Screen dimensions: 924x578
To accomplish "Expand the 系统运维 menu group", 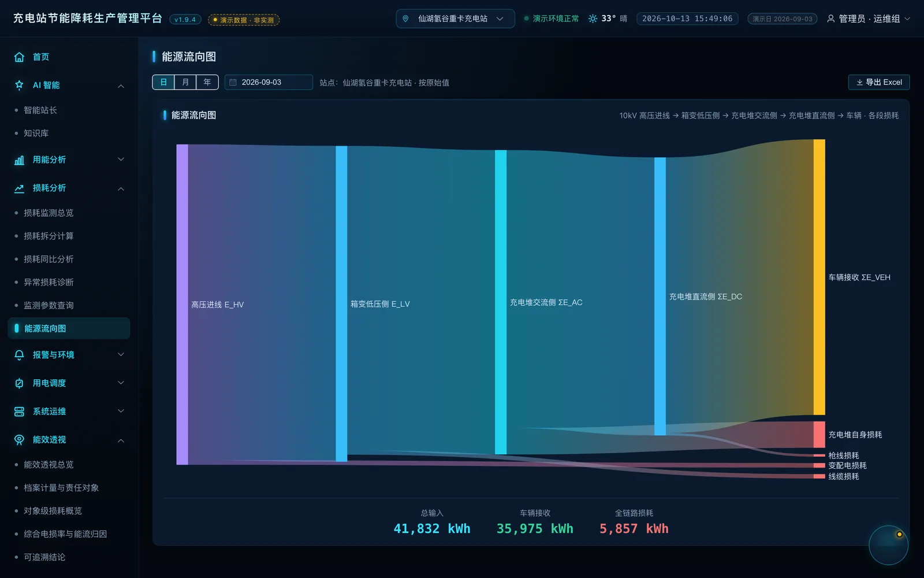I will point(121,412).
